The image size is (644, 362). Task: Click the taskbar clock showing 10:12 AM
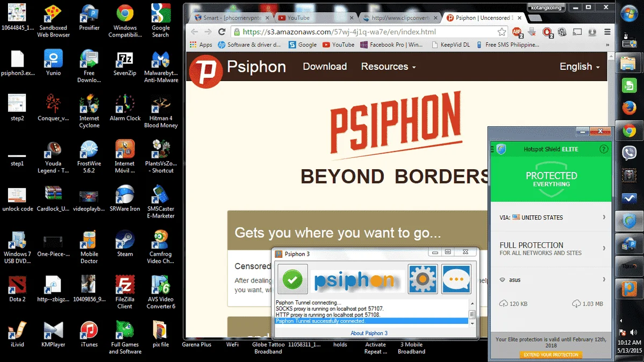coord(629,342)
